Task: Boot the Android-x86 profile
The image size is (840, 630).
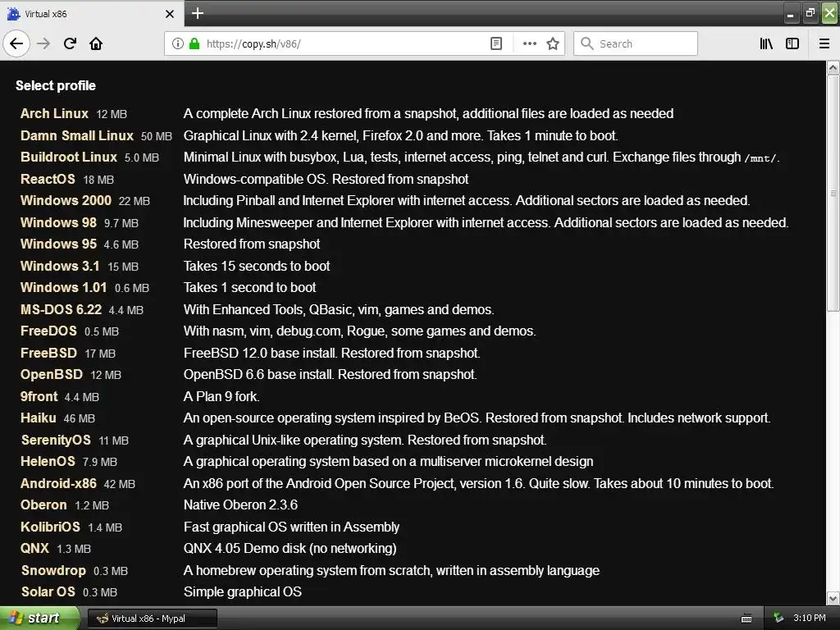Action: [58, 483]
